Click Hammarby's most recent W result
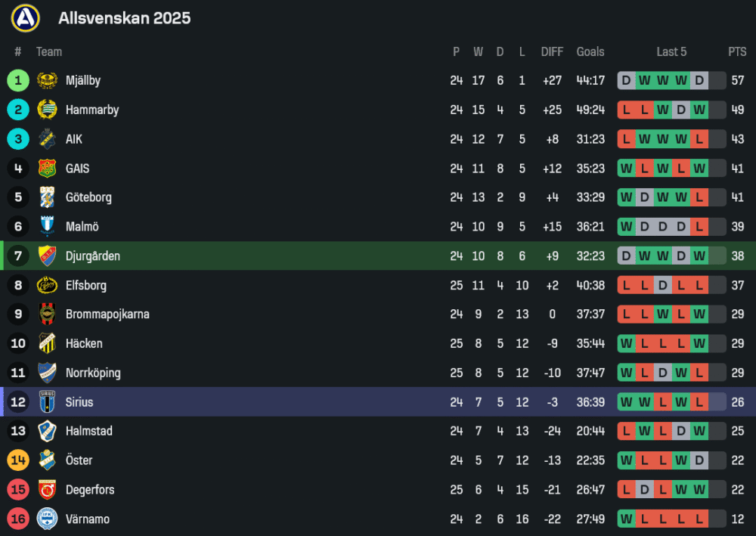756x536 pixels. 699,110
